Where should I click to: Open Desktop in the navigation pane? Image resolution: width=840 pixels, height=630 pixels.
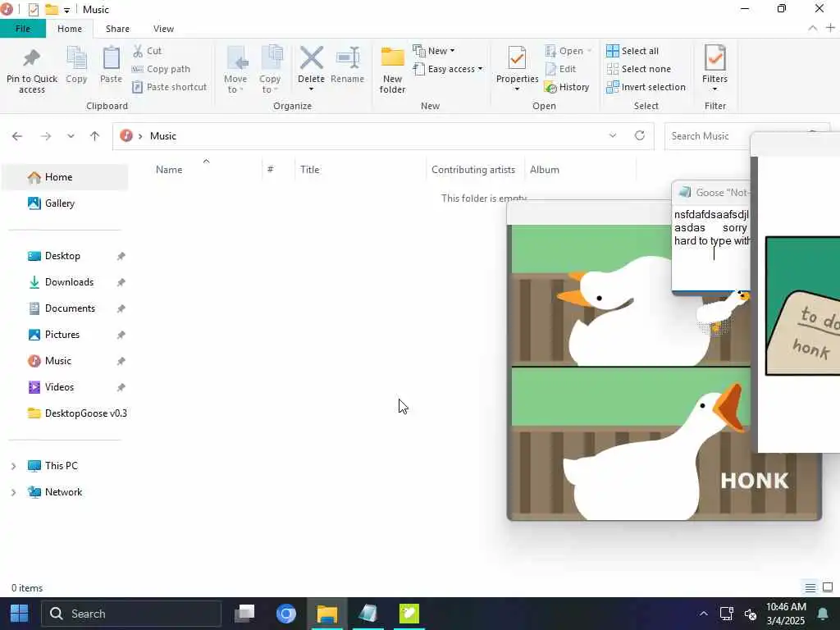point(64,256)
